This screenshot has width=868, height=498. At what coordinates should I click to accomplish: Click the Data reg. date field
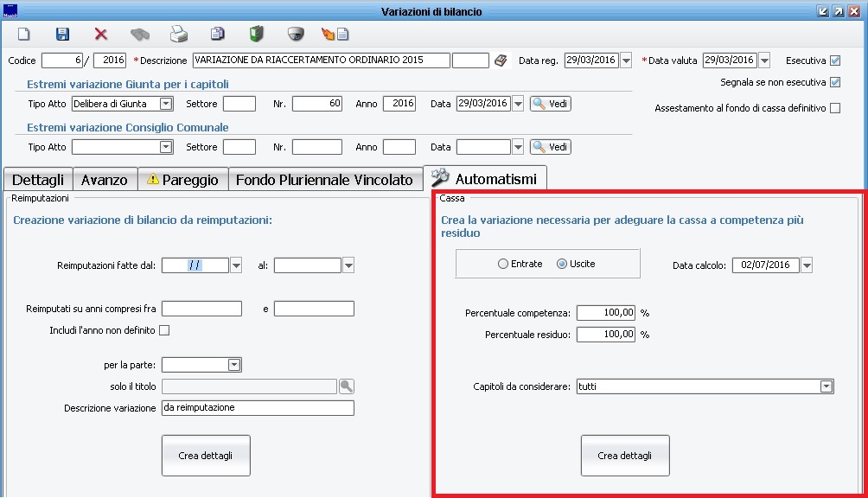[x=591, y=61]
